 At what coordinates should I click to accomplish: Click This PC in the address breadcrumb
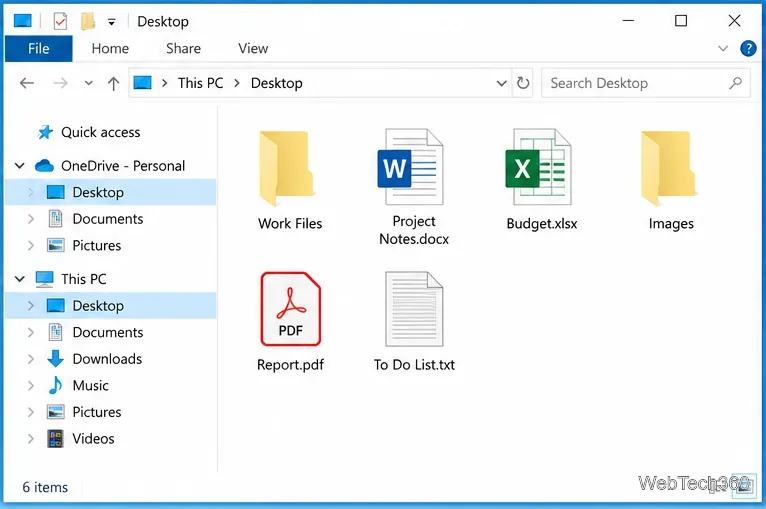pyautogui.click(x=200, y=83)
